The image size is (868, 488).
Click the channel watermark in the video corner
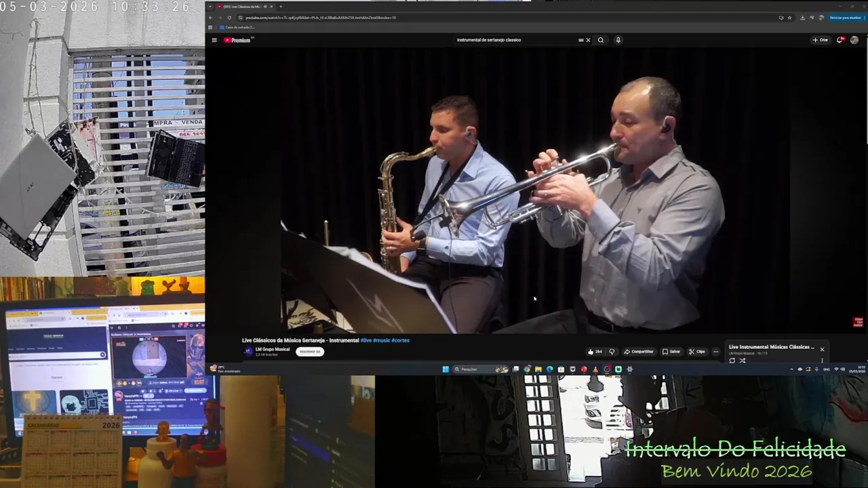[x=859, y=322]
